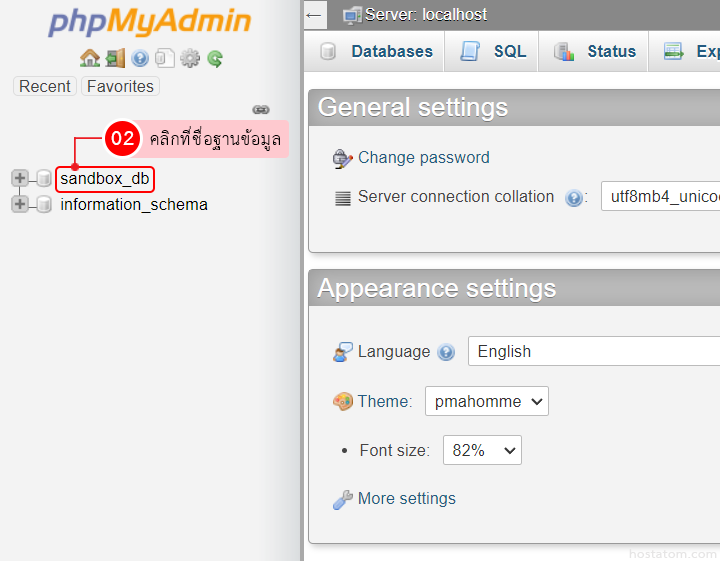Select sandbox_db database in the tree
The width and height of the screenshot is (720, 561).
[105, 178]
